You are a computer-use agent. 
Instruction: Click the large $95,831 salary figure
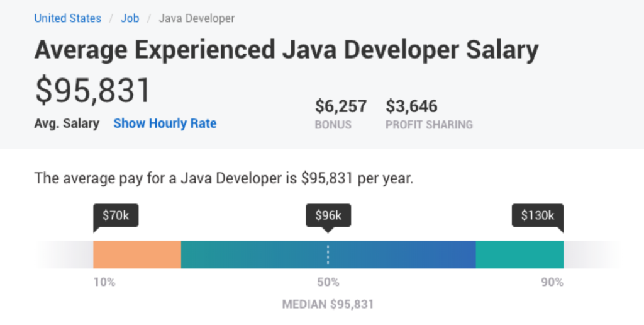coord(93,91)
